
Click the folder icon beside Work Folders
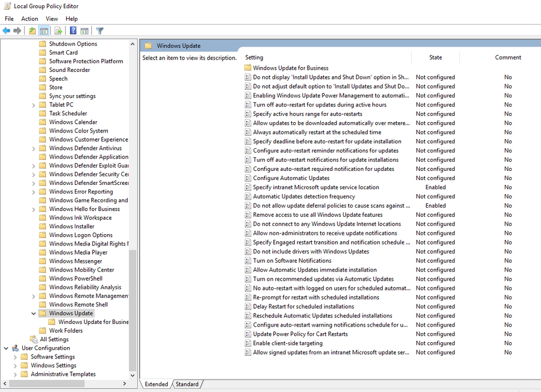(x=42, y=330)
